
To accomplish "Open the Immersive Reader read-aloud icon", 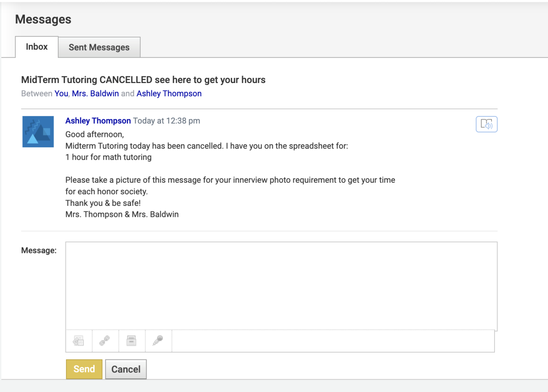I will pos(486,124).
